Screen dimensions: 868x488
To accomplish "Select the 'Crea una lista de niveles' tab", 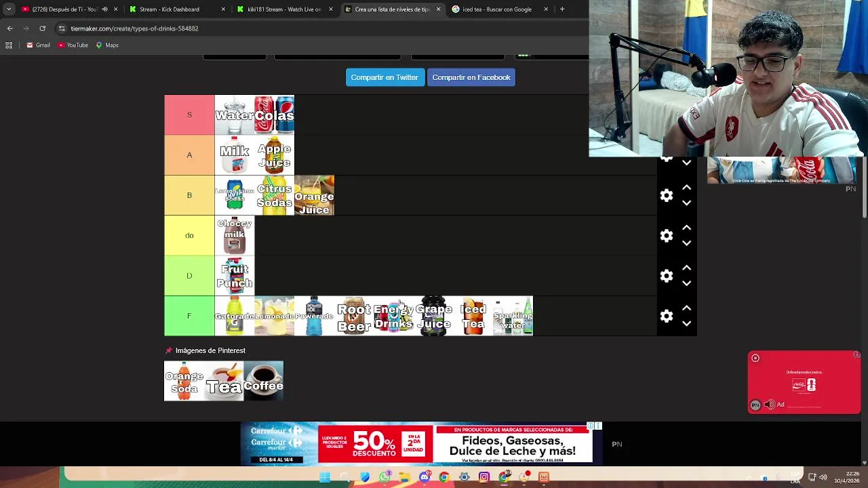I will point(392,9).
